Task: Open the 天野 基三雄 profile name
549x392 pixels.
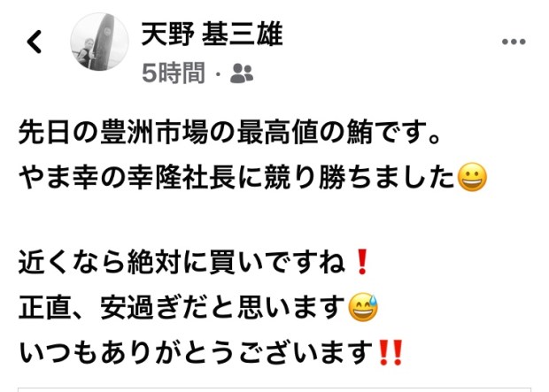Action: [212, 34]
